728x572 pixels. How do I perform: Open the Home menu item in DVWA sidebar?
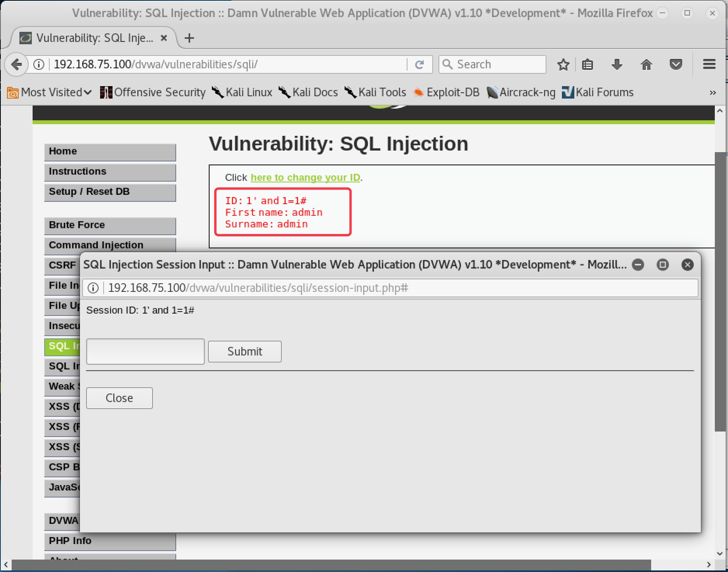(x=110, y=152)
